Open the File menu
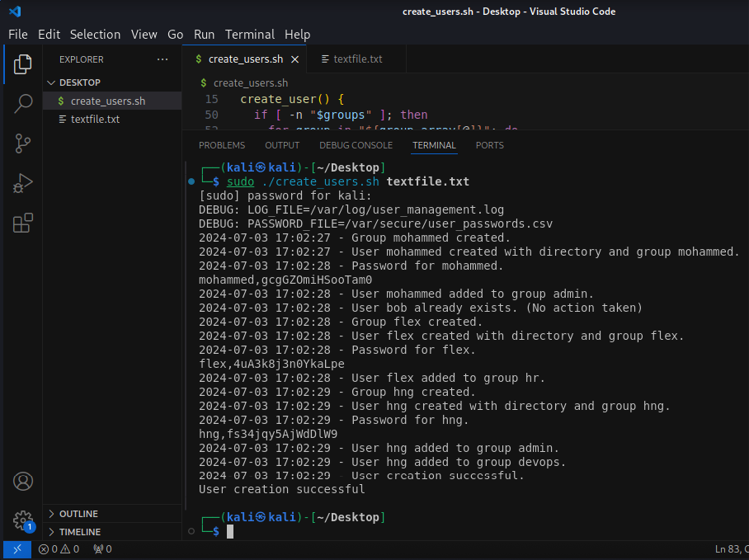Screen dimensions: 749x560 18,35
